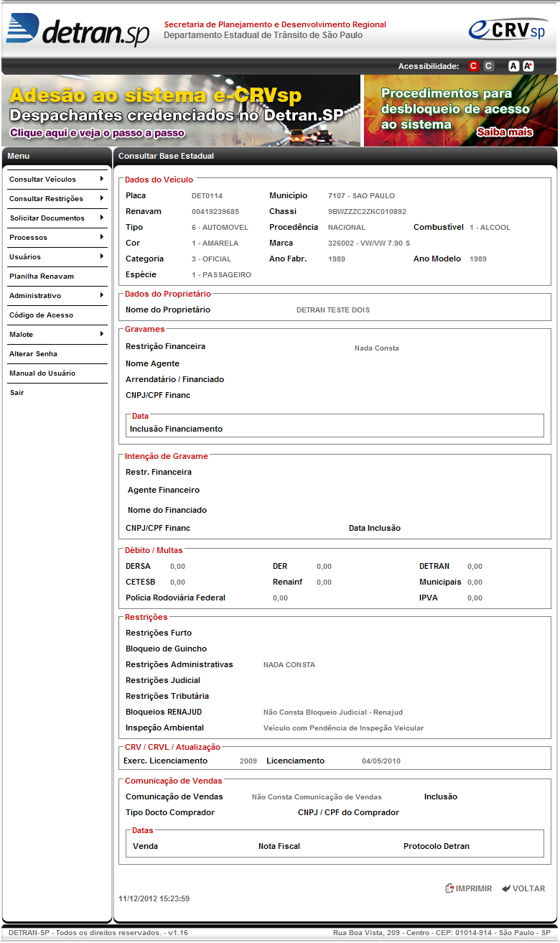560x943 pixels.
Task: Expand Consultar Veículos submenu arrow
Action: click(x=102, y=179)
